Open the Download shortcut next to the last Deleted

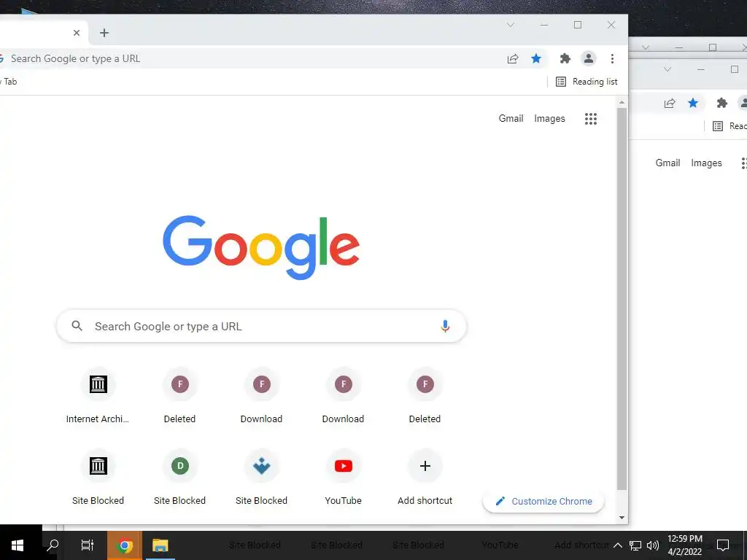point(343,395)
